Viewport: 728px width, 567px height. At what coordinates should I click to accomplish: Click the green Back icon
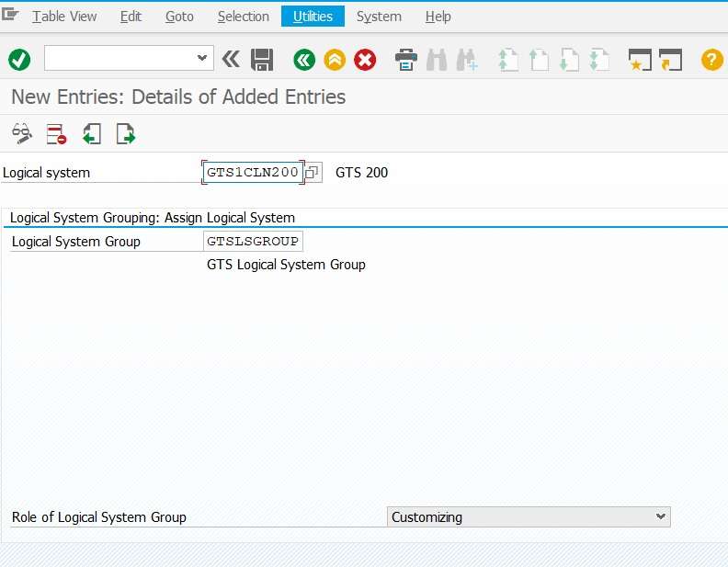(x=304, y=60)
